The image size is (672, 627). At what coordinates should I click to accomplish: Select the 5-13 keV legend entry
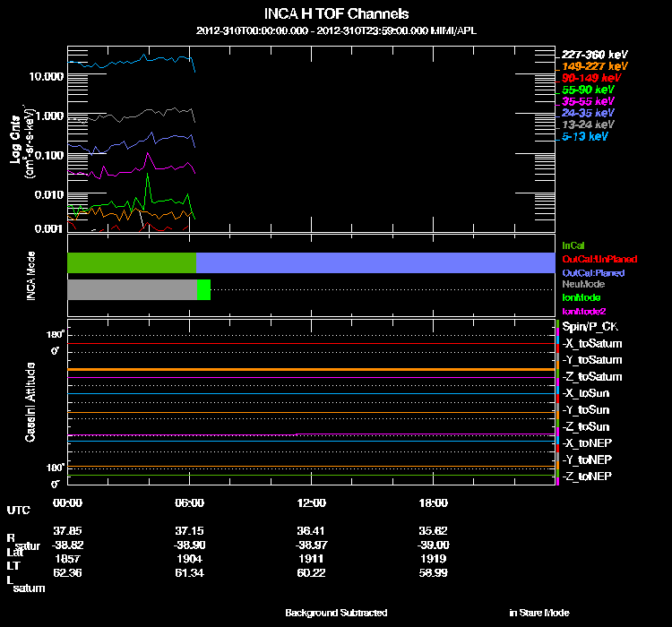pos(585,136)
